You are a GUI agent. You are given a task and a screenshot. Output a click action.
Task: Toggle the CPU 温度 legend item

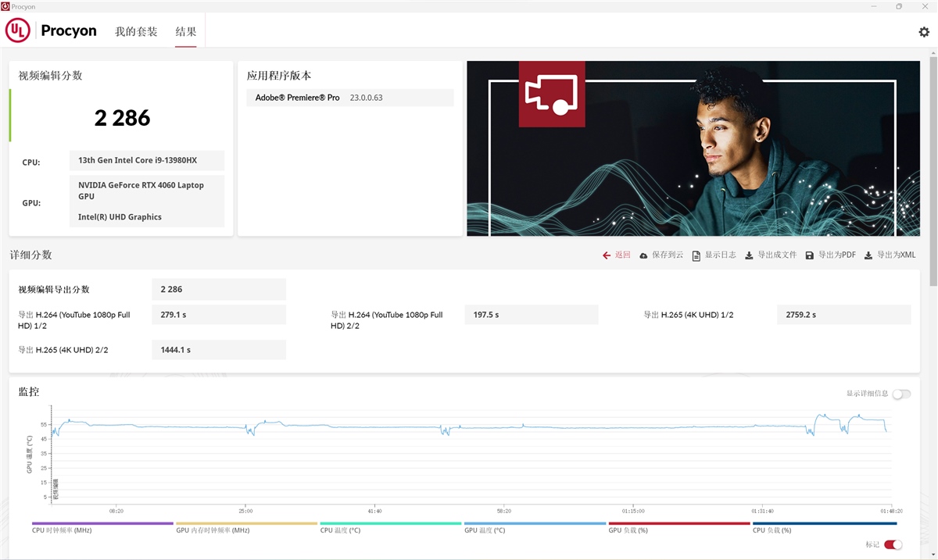[342, 530]
